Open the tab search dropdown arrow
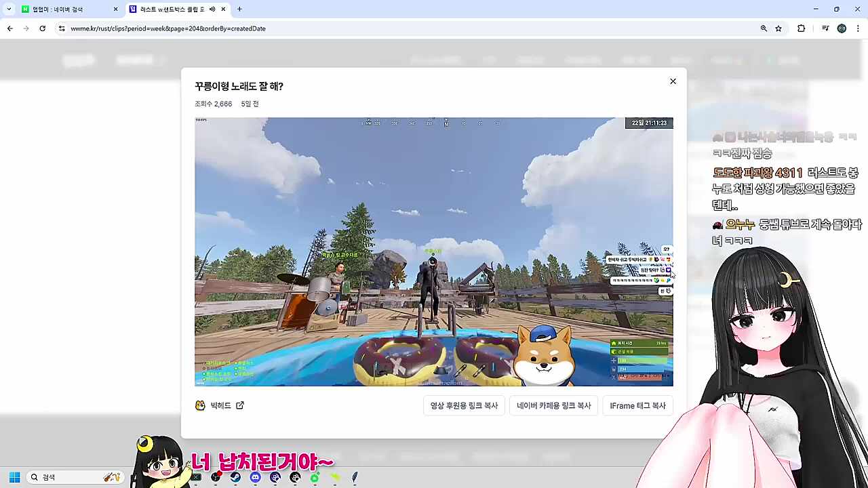 (9, 9)
